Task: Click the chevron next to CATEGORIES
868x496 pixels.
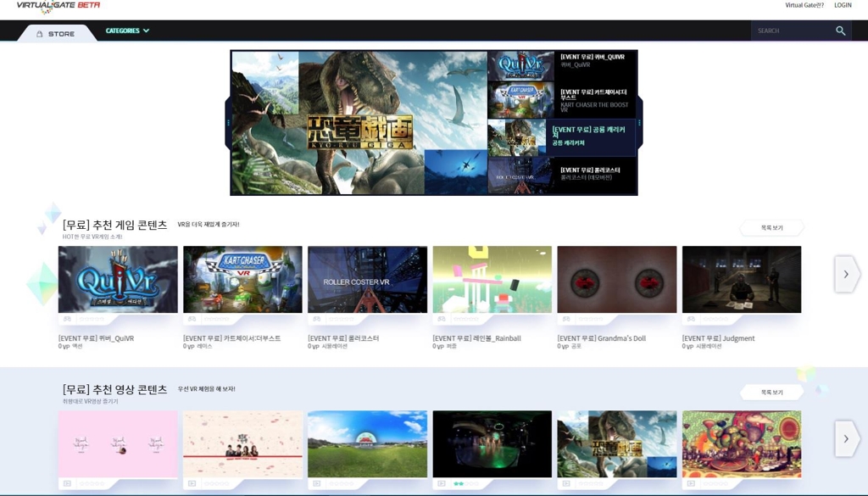Action: 146,31
